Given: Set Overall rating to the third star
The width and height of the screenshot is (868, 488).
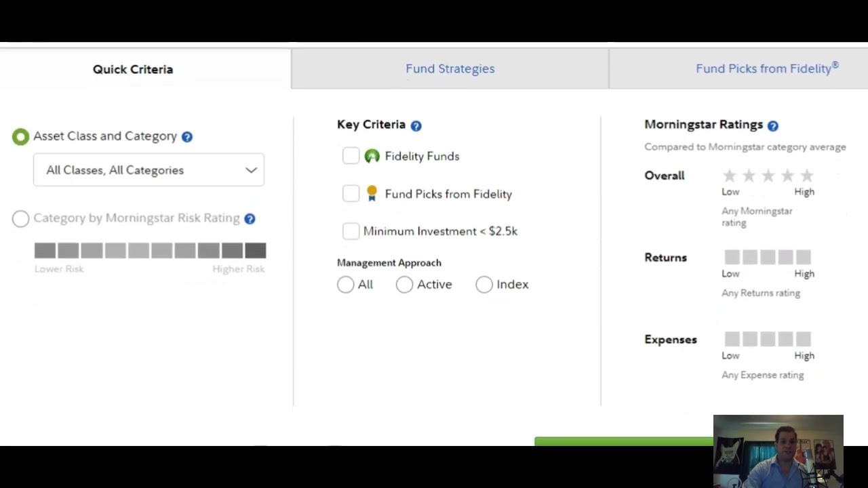Looking at the screenshot, I should (768, 176).
